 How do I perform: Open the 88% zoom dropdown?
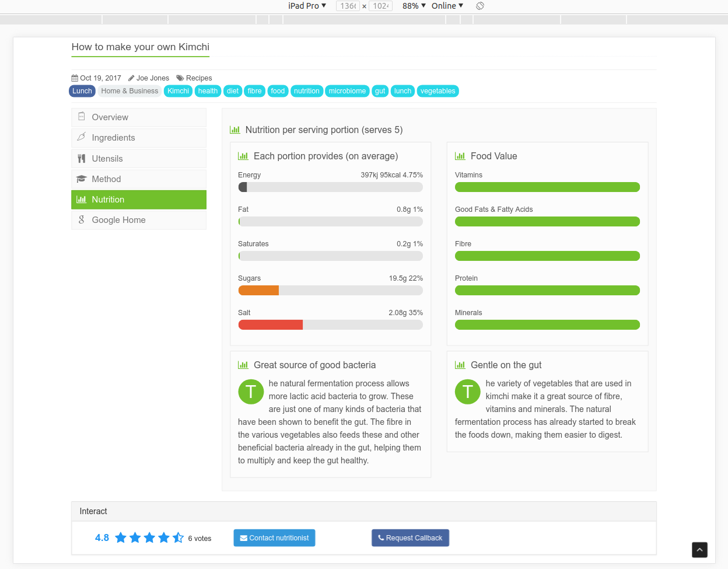click(x=414, y=6)
